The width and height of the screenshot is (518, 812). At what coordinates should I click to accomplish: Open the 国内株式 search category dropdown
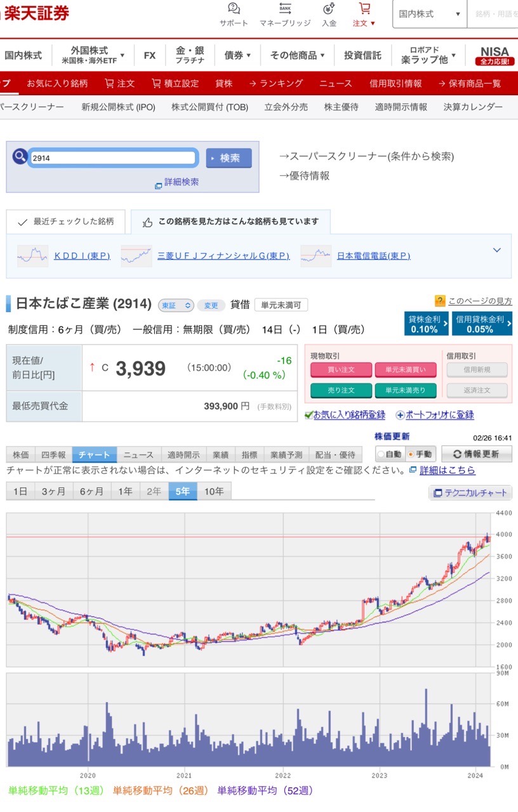[429, 14]
